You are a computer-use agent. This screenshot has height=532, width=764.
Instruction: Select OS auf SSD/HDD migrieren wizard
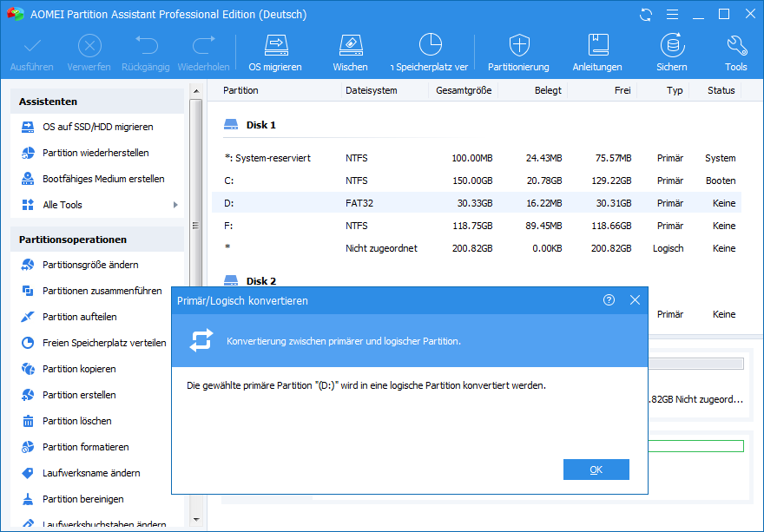tap(97, 127)
